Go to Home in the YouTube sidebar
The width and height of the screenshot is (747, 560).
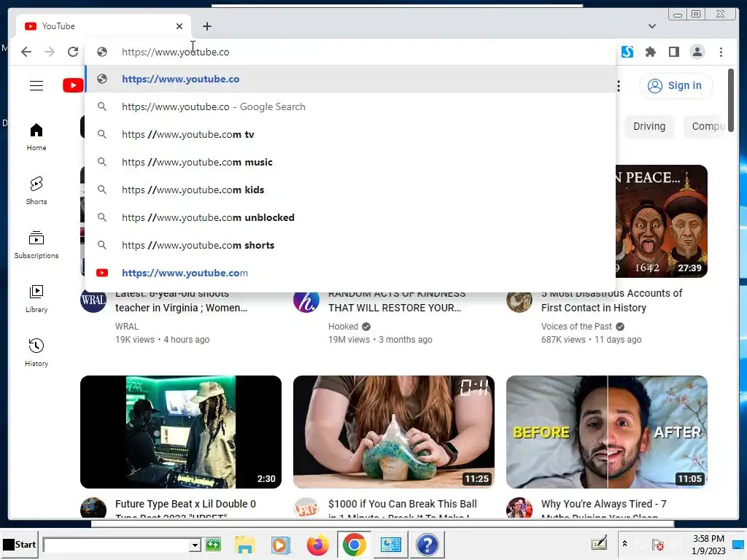click(x=36, y=137)
